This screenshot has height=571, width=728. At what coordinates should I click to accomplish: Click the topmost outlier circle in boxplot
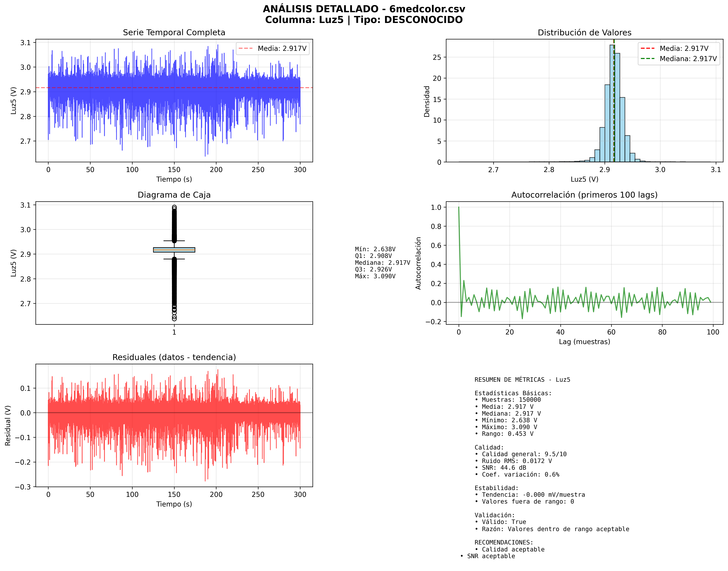(x=174, y=207)
